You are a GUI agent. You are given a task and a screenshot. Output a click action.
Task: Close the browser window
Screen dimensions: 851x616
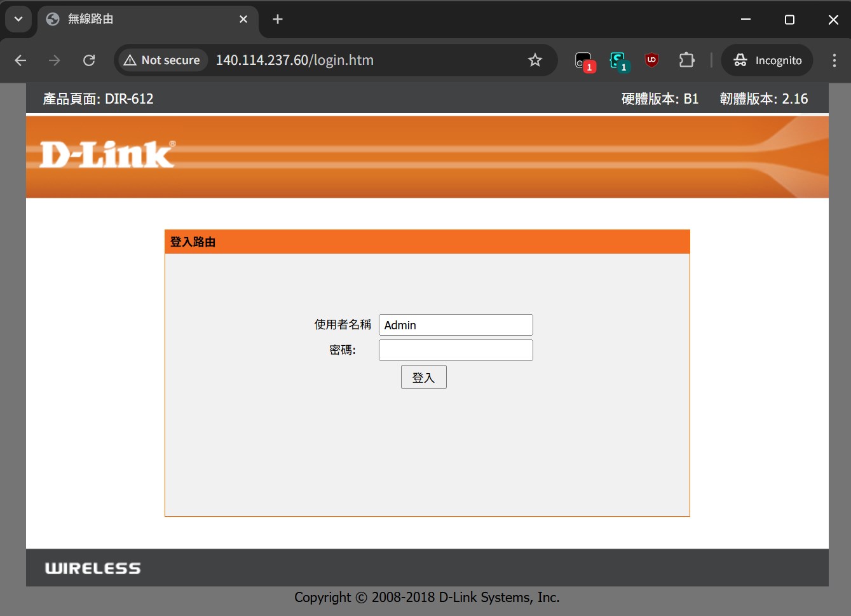coord(833,19)
